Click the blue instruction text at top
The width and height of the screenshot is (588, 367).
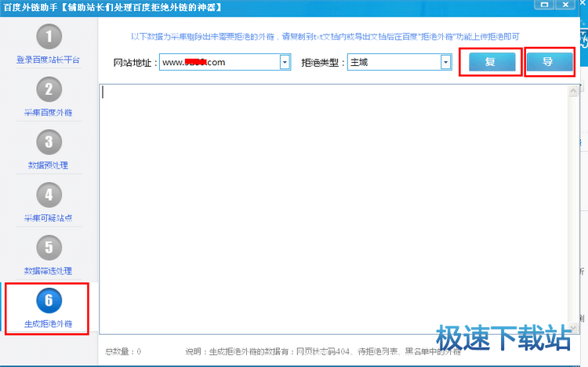325,37
